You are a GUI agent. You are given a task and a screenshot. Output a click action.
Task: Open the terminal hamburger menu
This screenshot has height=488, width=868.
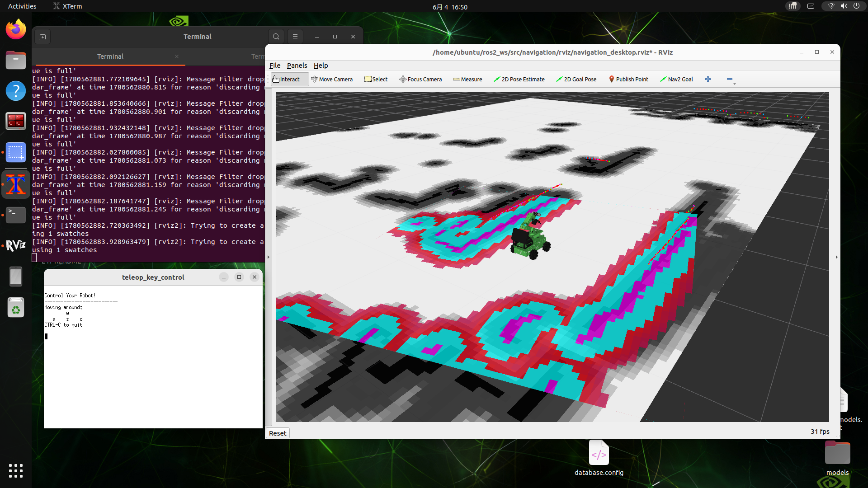[x=295, y=37]
